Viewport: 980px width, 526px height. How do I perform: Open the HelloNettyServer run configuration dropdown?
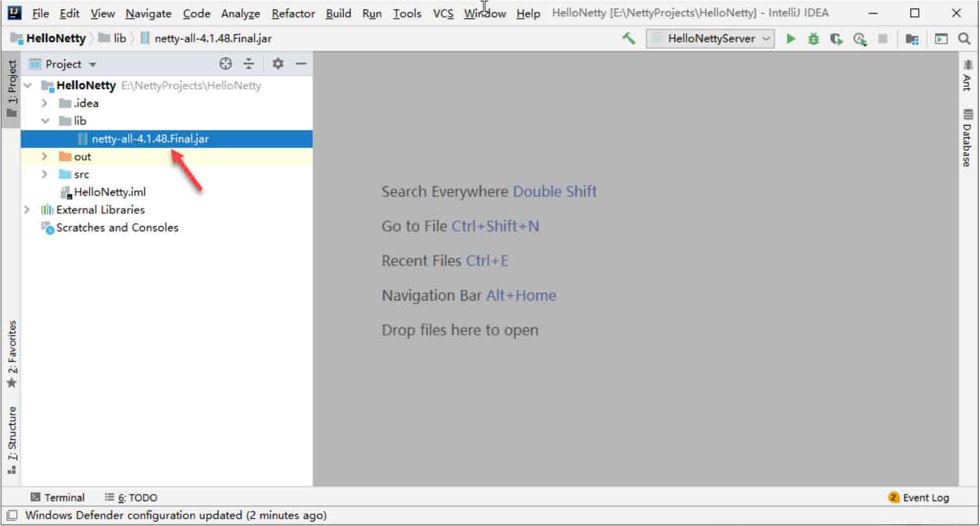pyautogui.click(x=711, y=39)
